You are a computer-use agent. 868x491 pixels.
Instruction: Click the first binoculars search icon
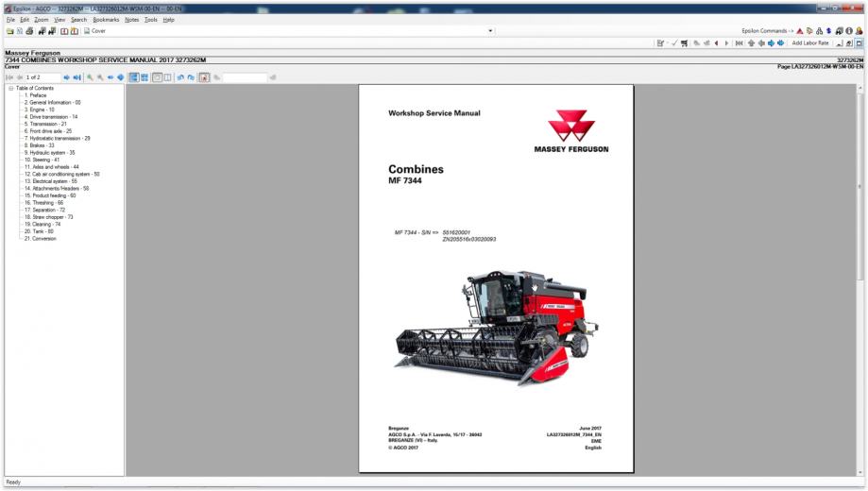coord(43,31)
